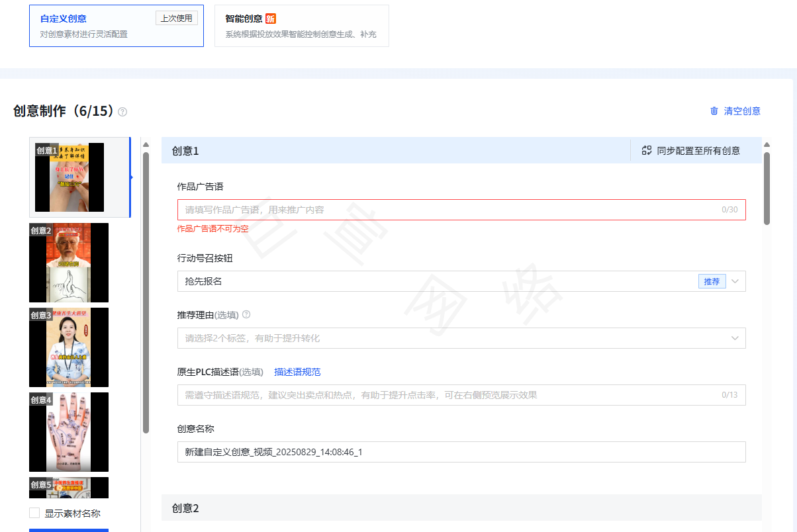Click the blue 推荐 tag on 抢先报名
Viewport: 797px width, 532px height.
pos(712,281)
